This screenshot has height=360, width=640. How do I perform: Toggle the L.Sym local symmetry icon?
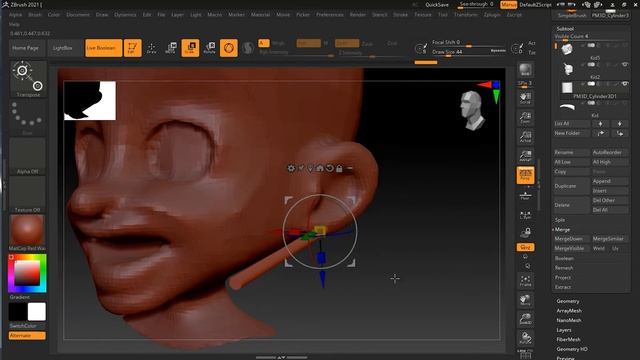525,215
